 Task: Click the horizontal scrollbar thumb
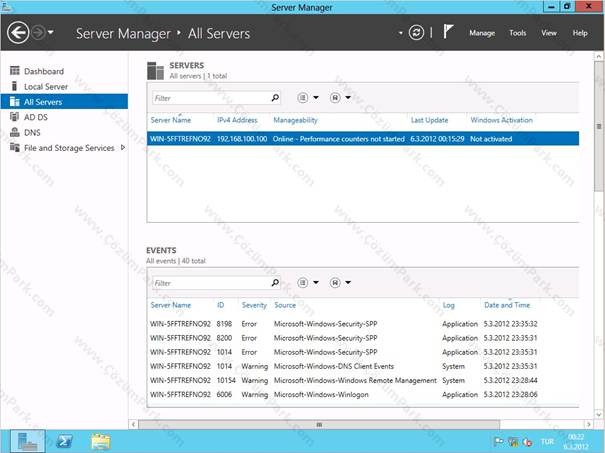coord(319,424)
